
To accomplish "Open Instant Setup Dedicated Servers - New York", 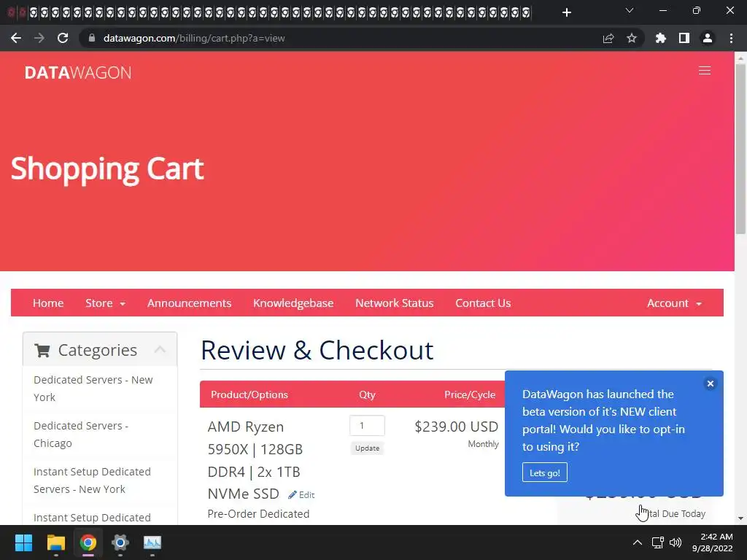I will coord(92,480).
